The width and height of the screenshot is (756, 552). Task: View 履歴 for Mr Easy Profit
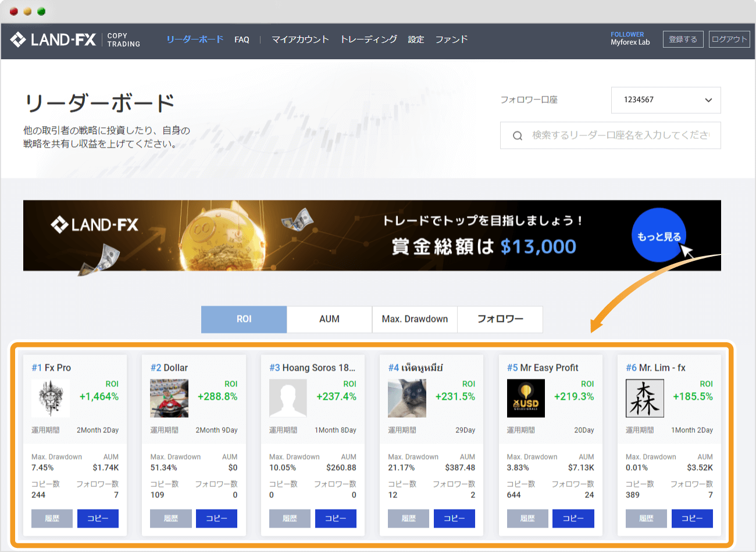pos(527,518)
